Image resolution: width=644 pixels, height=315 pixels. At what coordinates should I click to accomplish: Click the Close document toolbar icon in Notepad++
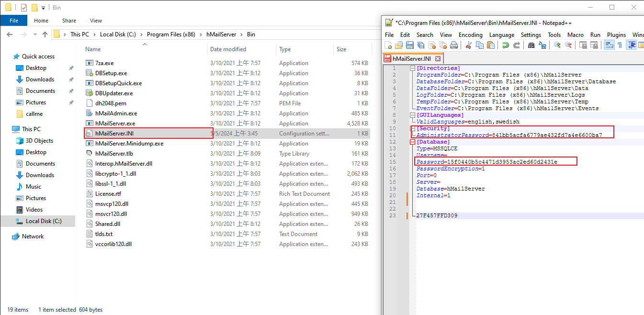(x=432, y=45)
